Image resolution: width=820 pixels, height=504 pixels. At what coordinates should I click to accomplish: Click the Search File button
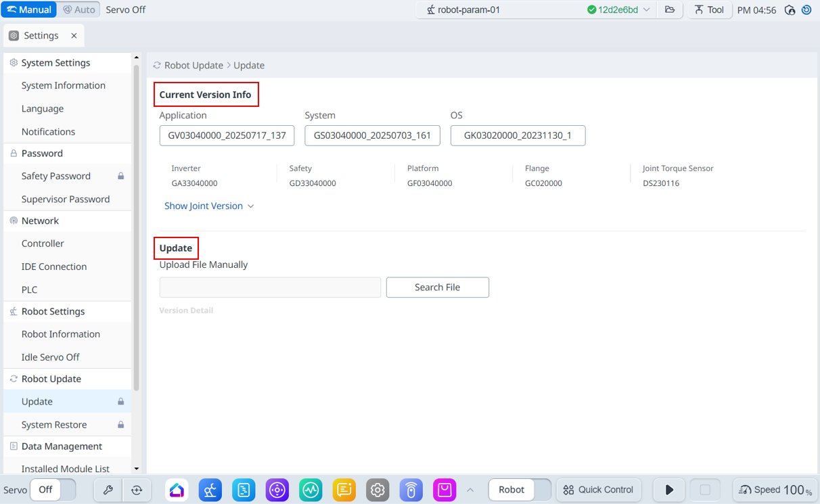(437, 288)
